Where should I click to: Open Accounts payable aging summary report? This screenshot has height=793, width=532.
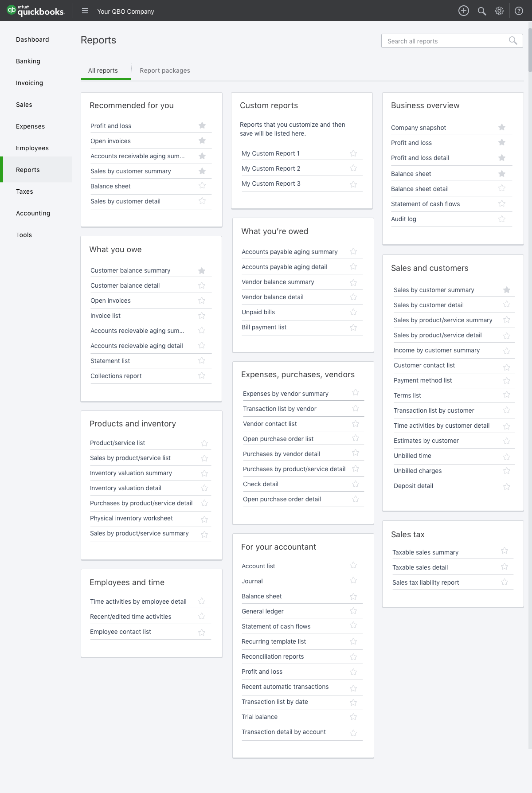(x=289, y=252)
